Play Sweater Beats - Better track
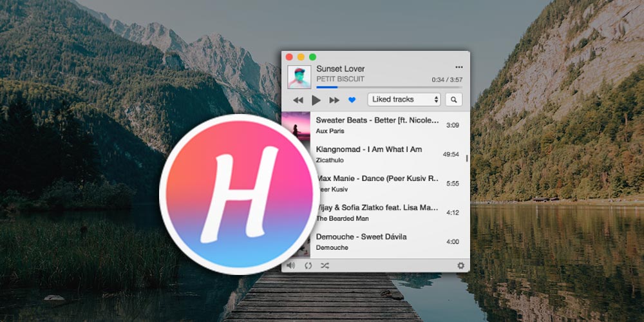Image resolution: width=644 pixels, height=322 pixels. (x=377, y=120)
